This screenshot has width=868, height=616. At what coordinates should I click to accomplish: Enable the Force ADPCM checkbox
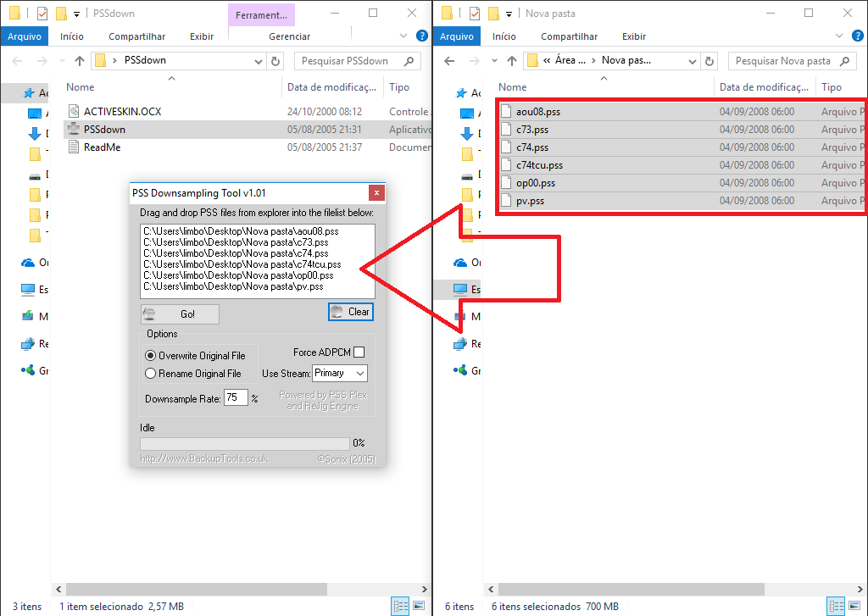[x=359, y=352]
